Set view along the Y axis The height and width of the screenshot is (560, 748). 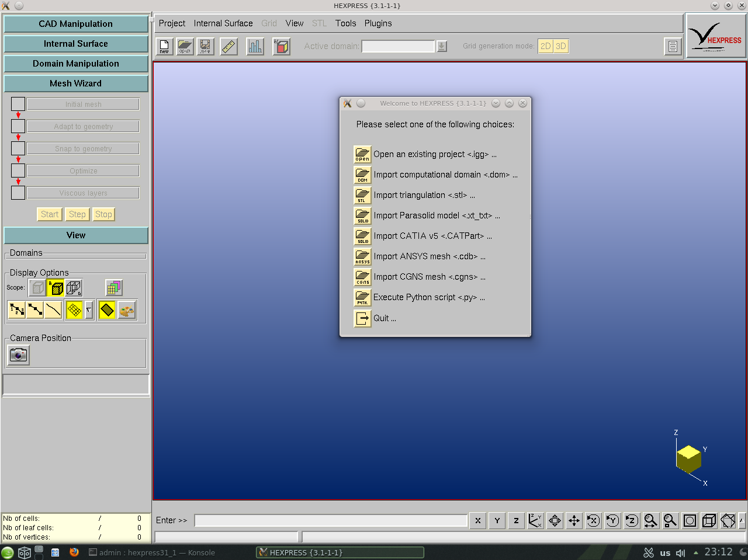(x=497, y=520)
